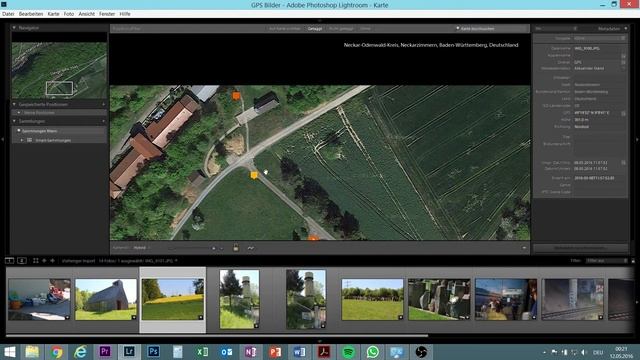The width and height of the screenshot is (640, 360).
Task: Open the Datei menu
Action: [x=8, y=14]
